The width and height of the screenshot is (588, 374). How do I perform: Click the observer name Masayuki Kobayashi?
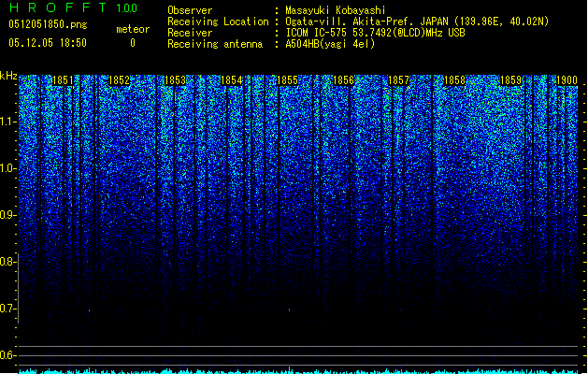click(x=336, y=10)
